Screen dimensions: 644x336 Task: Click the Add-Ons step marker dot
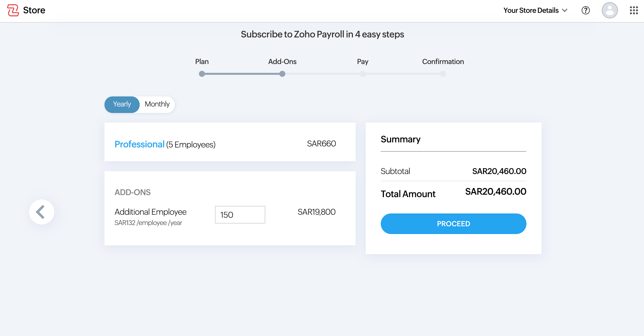coord(282,74)
